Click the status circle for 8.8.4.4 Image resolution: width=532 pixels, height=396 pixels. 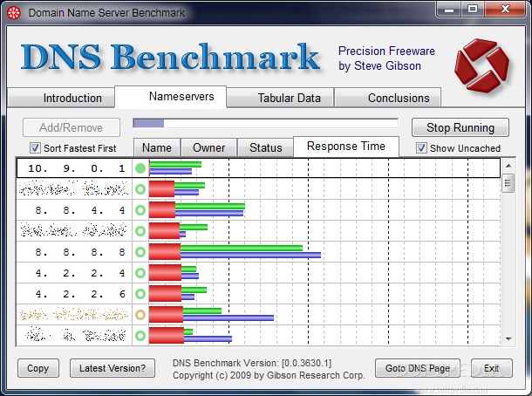[x=140, y=210]
